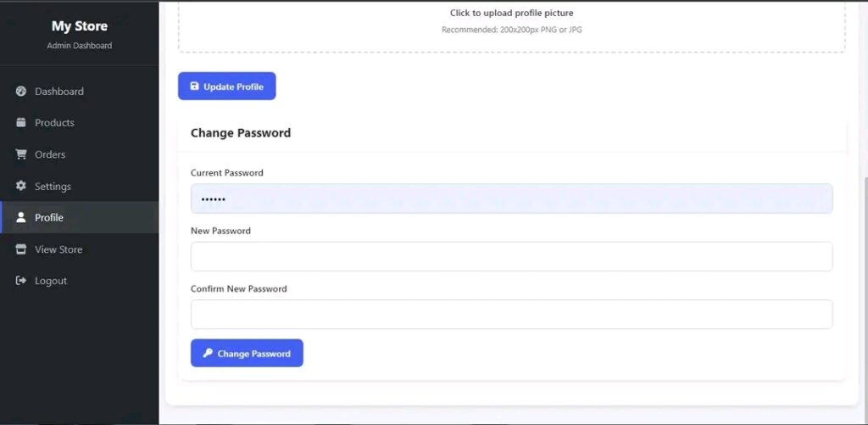Submit the Update Profile button
868x425 pixels.
tap(227, 86)
